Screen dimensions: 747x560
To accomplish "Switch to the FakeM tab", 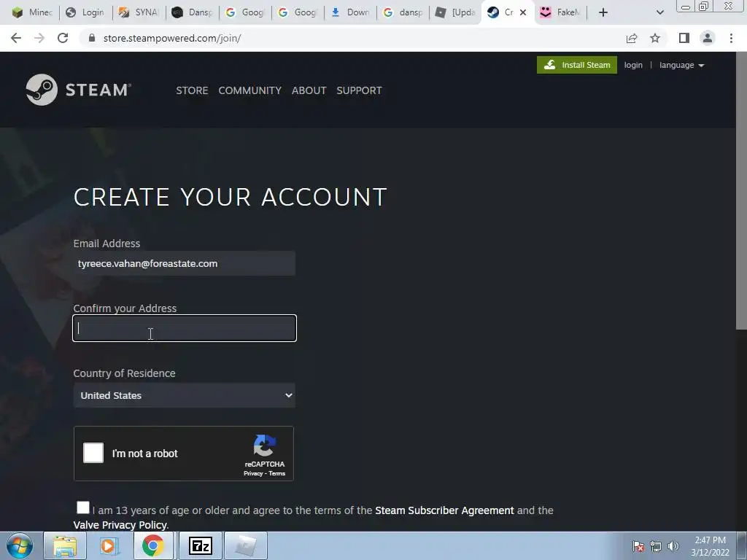I will click(x=560, y=12).
